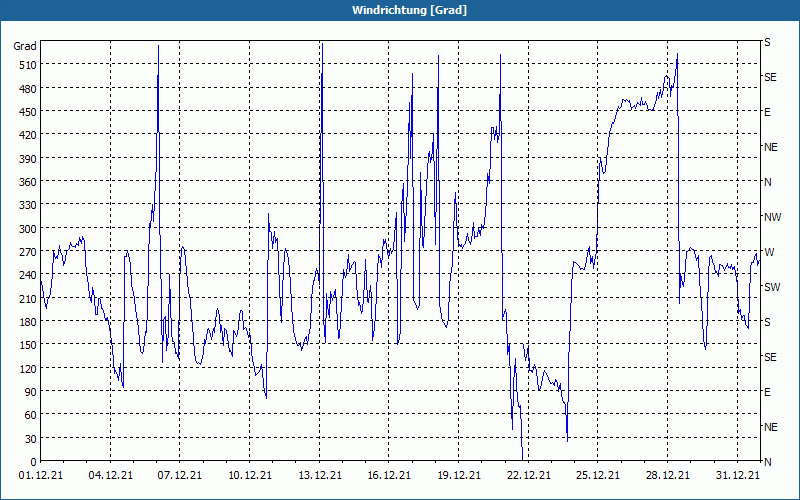Select the 480 value on left axis
Image resolution: width=800 pixels, height=500 pixels.
[28, 89]
